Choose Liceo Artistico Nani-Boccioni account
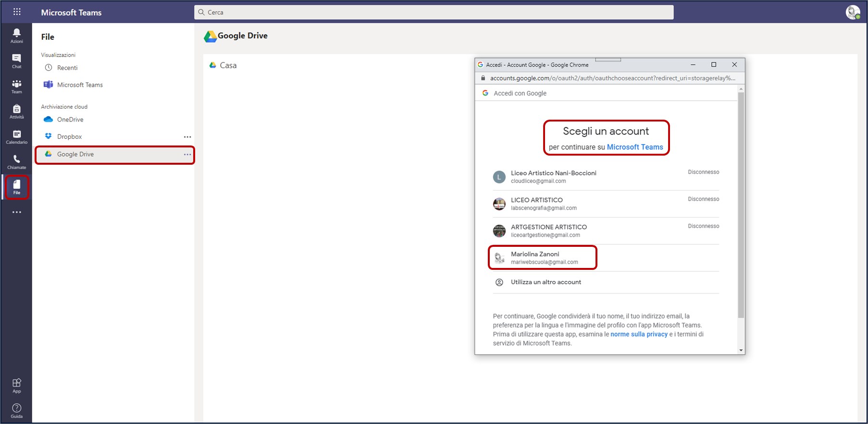The image size is (868, 424). 606,177
